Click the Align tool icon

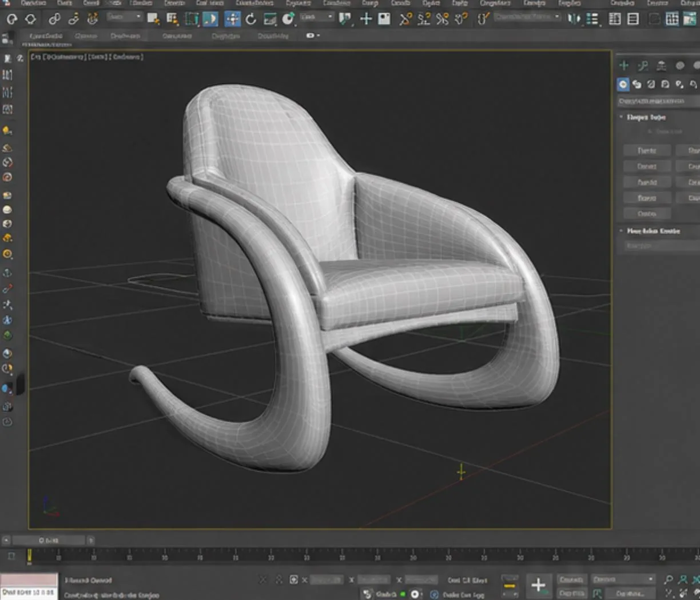[592, 19]
